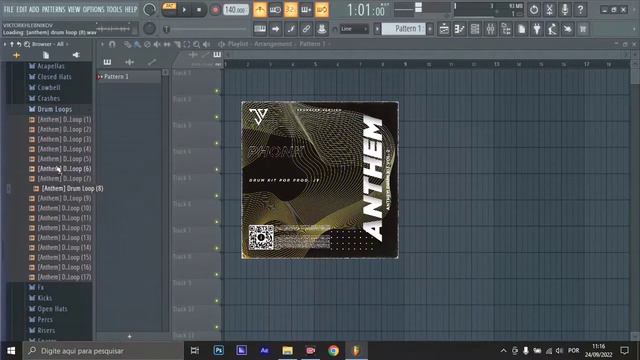The width and height of the screenshot is (640, 360).
Task: Open the project picker page icon
Action: pyautogui.click(x=521, y=29)
